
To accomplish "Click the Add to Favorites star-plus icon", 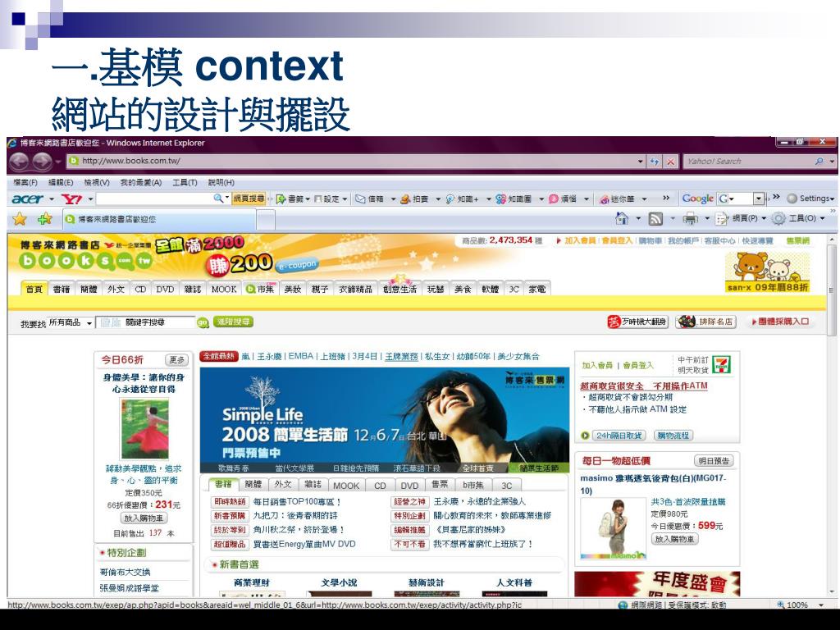I will pos(45,218).
